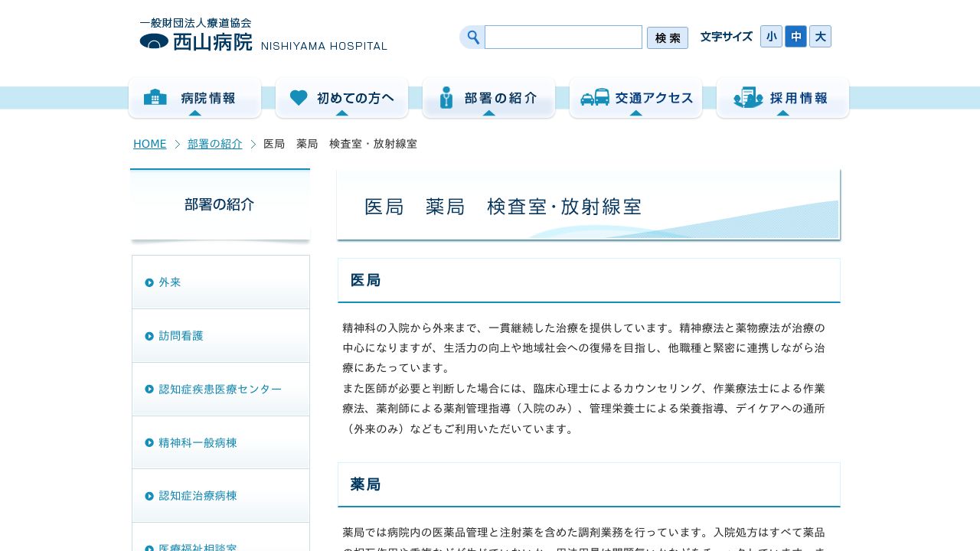Click the hospital building icon for 病院情報
This screenshot has height=551, width=980.
155,97
